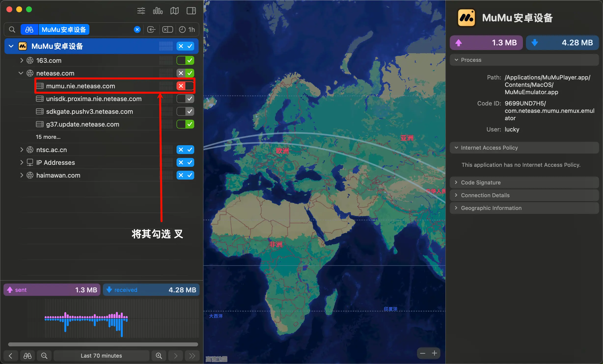Click the globe icon next to 163.com
This screenshot has width=603, height=364.
pos(30,60)
